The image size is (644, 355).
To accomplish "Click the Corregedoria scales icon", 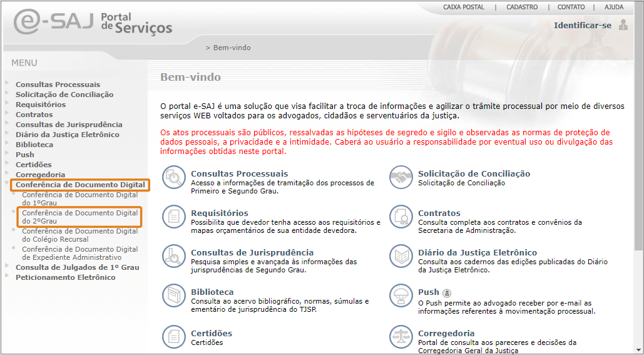I will click(x=401, y=336).
